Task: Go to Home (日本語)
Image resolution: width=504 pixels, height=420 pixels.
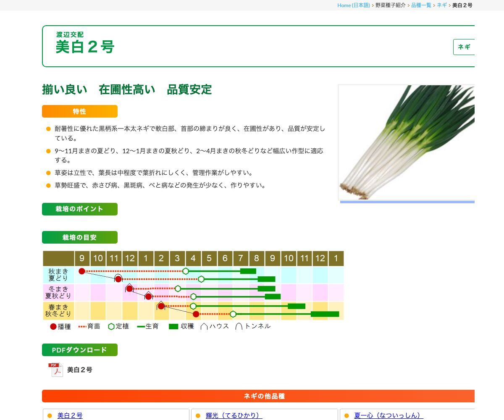Action: [x=354, y=5]
